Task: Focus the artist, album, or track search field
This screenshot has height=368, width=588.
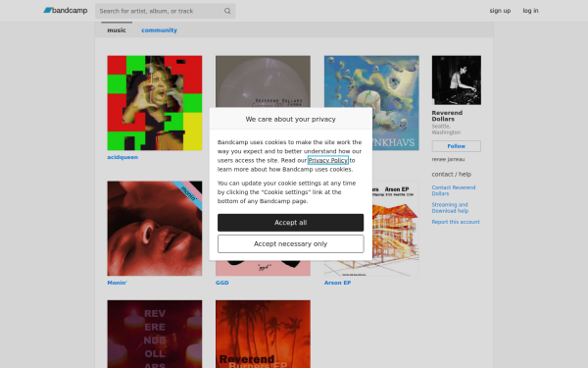Action: coord(165,11)
